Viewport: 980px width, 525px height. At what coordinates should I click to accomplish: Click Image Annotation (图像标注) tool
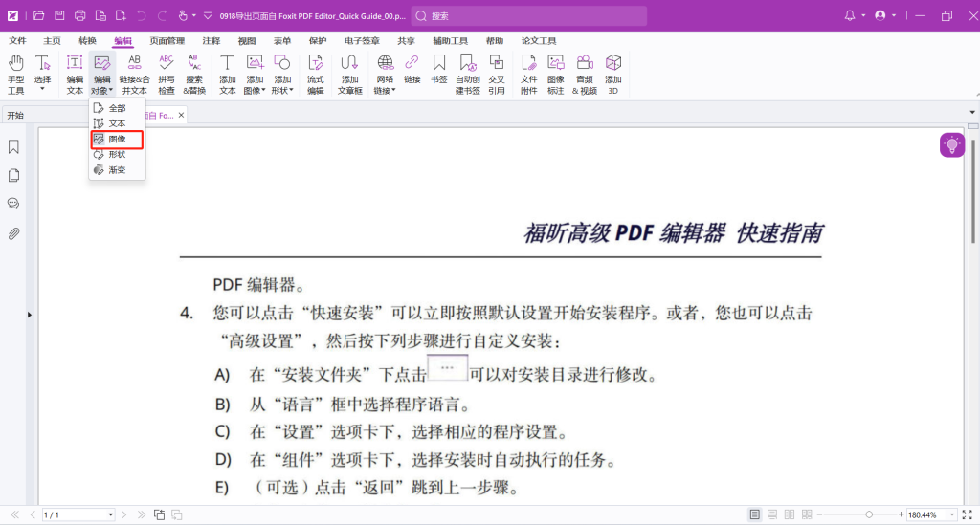[x=556, y=75]
